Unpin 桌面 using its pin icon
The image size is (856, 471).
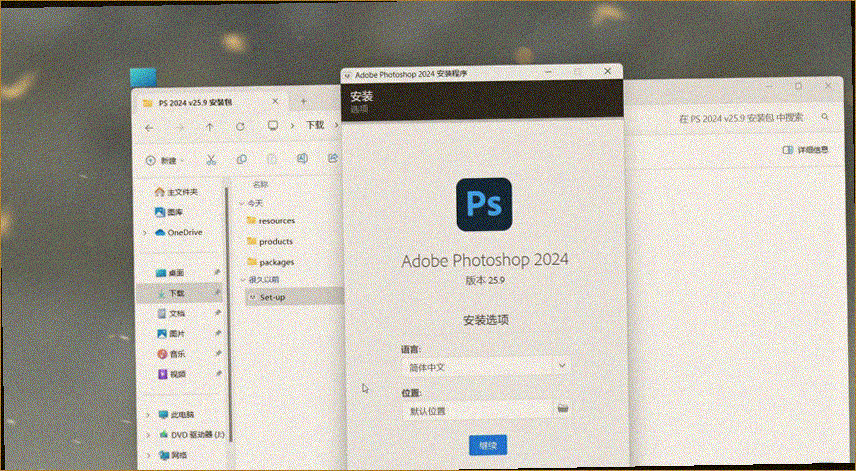point(217,272)
